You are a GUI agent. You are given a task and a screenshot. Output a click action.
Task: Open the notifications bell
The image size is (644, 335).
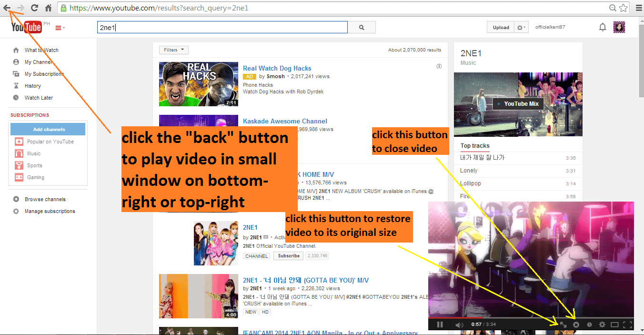tap(603, 27)
